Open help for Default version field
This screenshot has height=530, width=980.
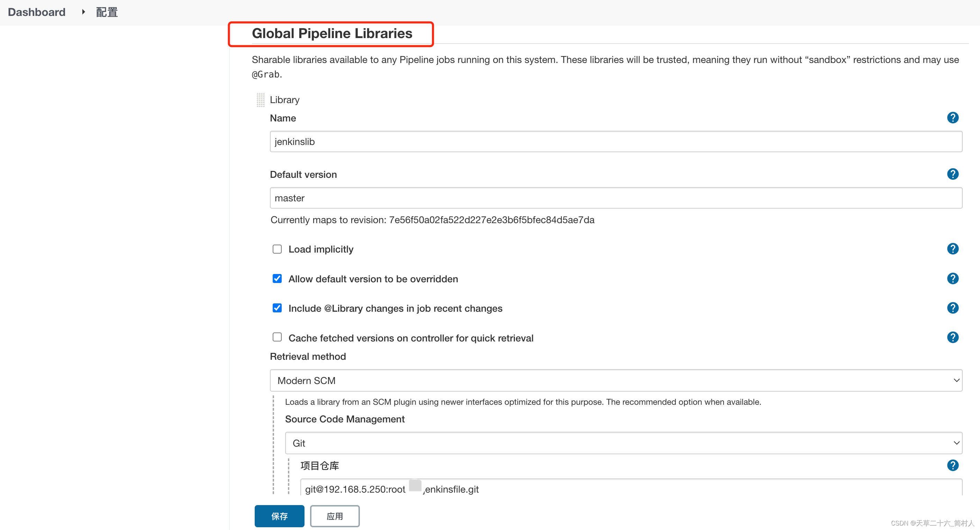pyautogui.click(x=953, y=174)
